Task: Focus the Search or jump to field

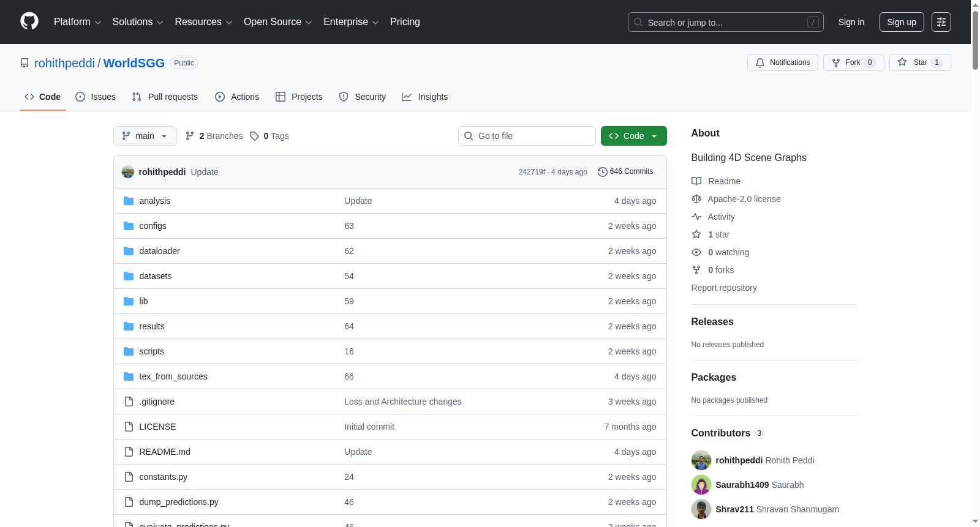Action: [726, 22]
